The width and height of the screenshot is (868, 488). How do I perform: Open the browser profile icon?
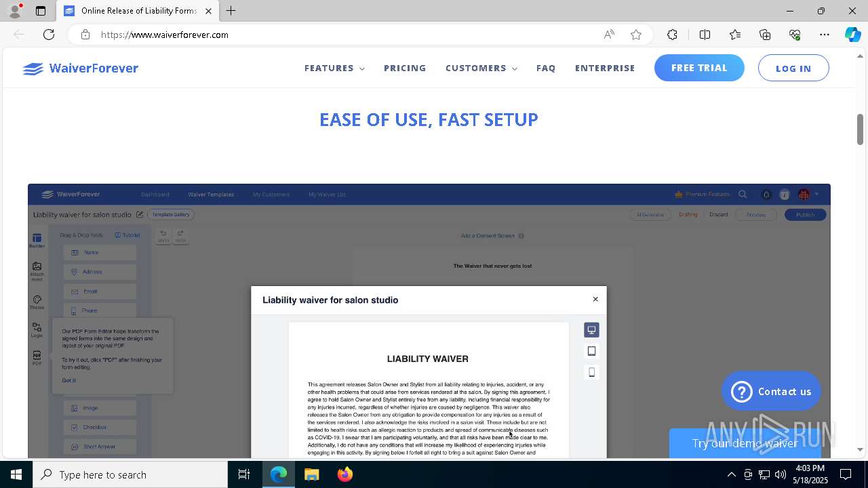(15, 11)
